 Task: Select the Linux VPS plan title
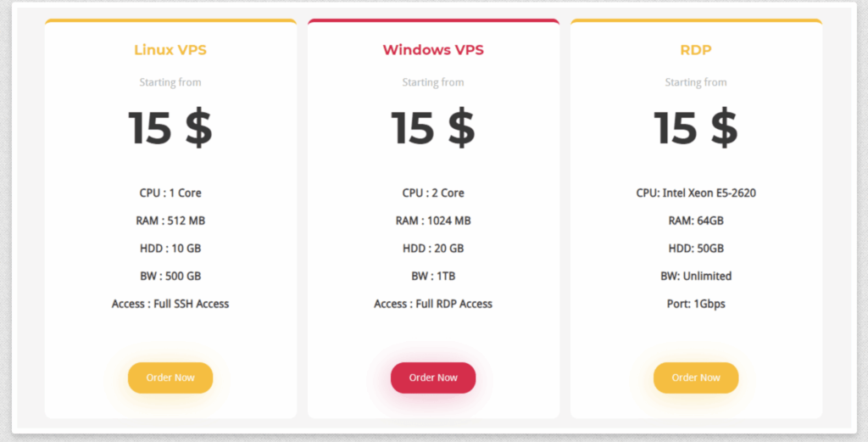coord(170,50)
